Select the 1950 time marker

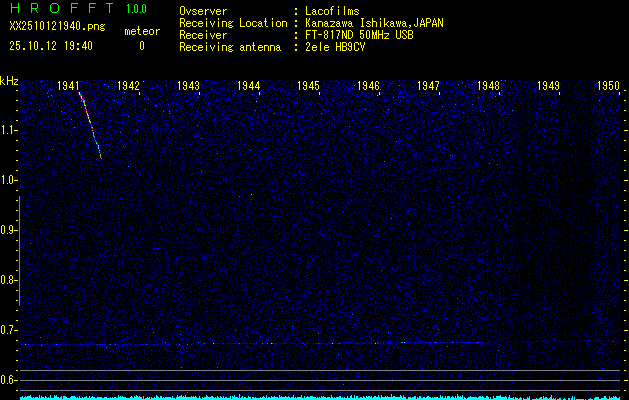point(609,86)
